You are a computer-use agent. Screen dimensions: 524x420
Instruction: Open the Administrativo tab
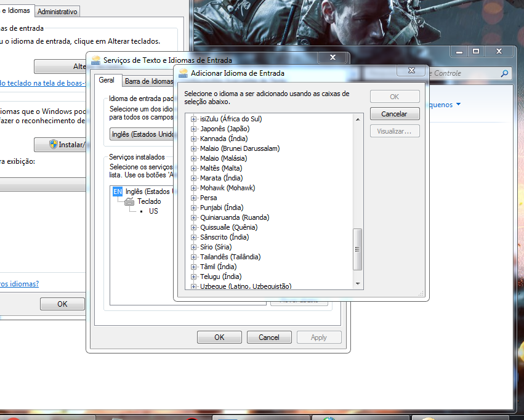[57, 12]
